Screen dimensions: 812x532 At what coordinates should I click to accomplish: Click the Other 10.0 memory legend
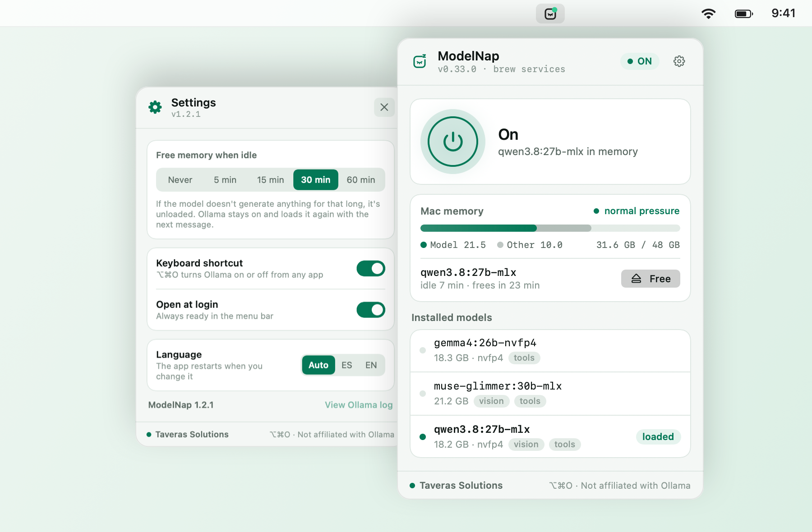tap(530, 245)
